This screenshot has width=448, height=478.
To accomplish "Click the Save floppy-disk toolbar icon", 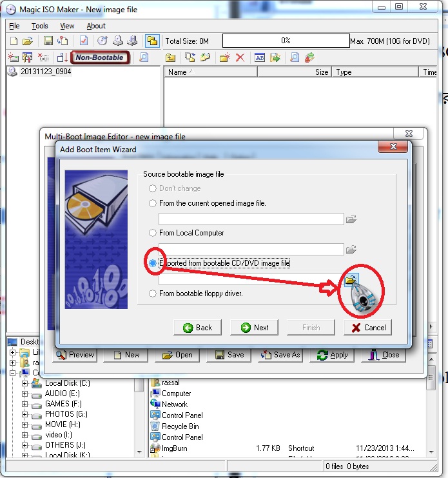I will click(x=48, y=41).
